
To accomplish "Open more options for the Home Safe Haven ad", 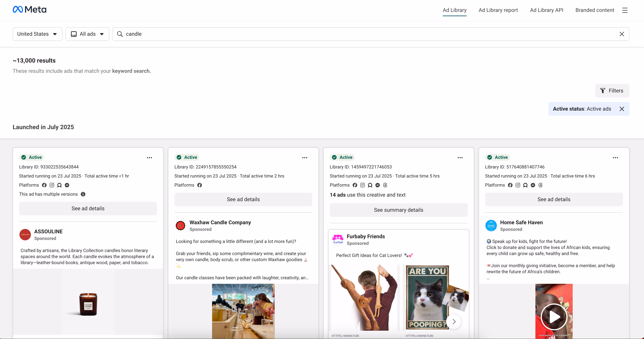I will 615,158.
